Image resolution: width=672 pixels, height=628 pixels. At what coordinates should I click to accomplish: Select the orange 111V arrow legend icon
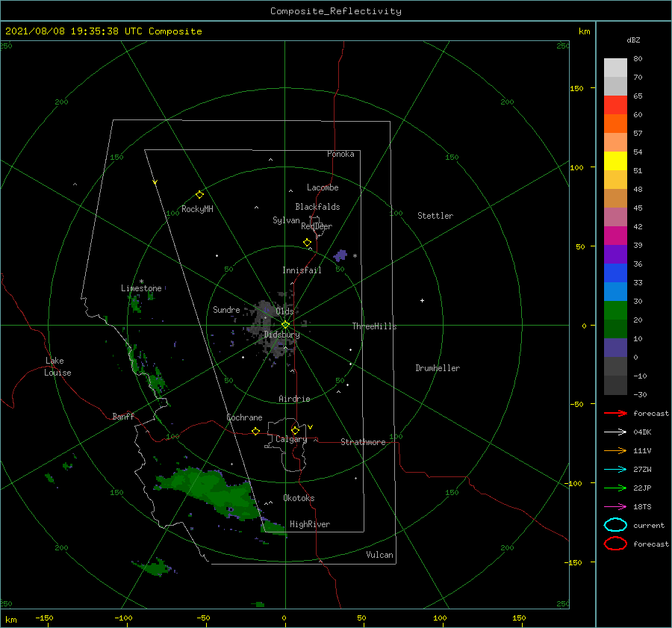(615, 450)
